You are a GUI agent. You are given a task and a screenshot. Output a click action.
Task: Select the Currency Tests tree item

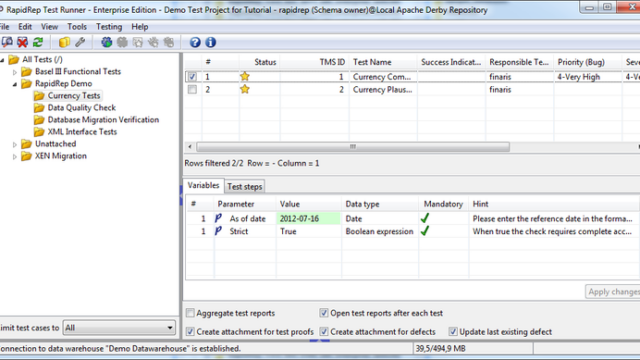click(x=74, y=96)
